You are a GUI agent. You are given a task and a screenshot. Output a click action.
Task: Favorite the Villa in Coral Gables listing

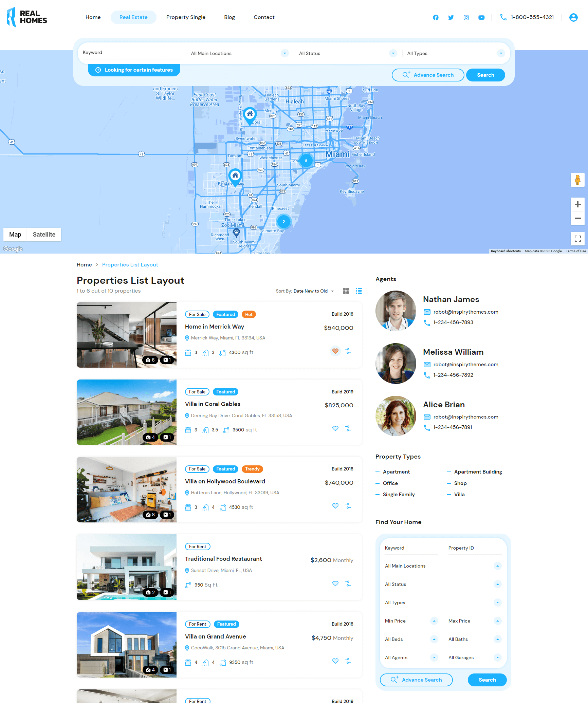coord(335,428)
